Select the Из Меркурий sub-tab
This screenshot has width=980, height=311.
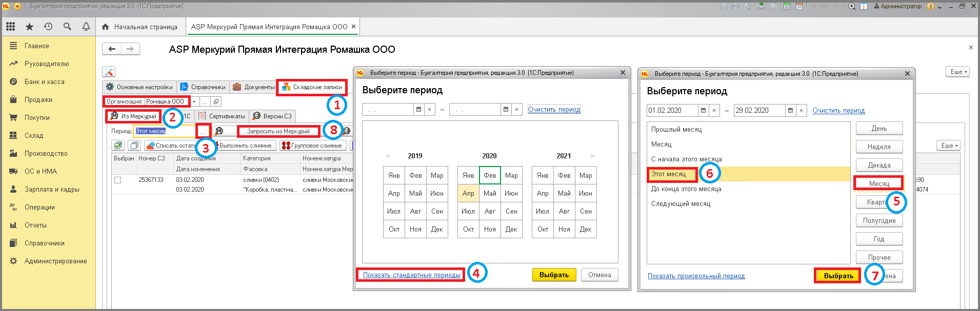coord(134,116)
